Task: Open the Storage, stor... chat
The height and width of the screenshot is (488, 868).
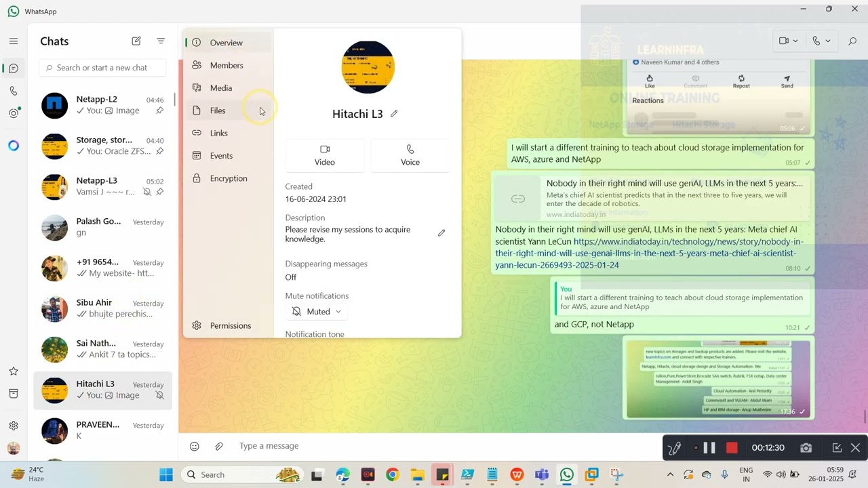Action: click(103, 146)
